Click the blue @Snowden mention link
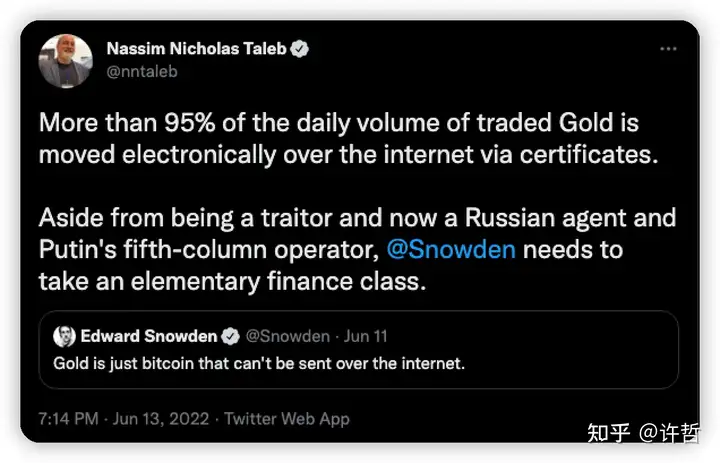 [x=451, y=248]
